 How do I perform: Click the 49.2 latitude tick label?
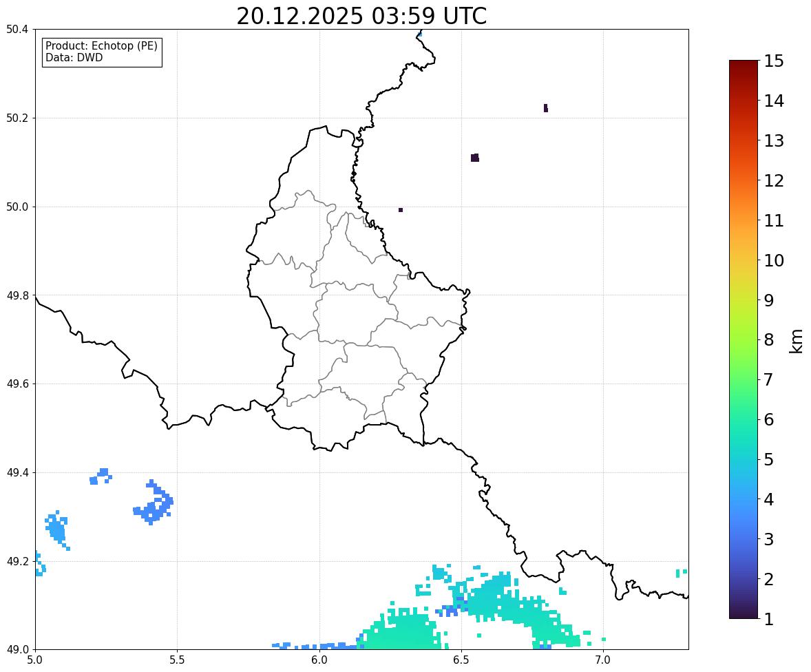tap(17, 561)
